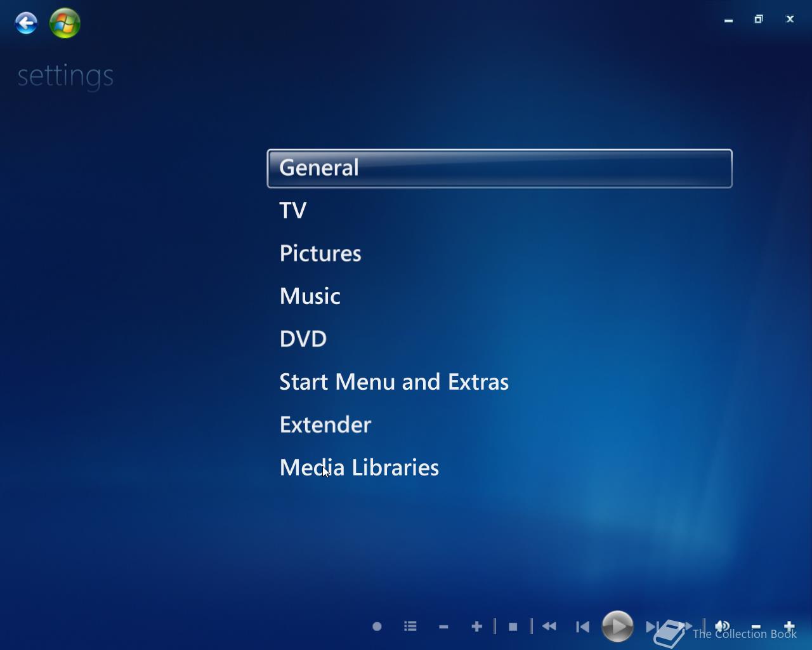Screen dimensions: 812x650
Task: Start playback with the round play button
Action: 617,627
